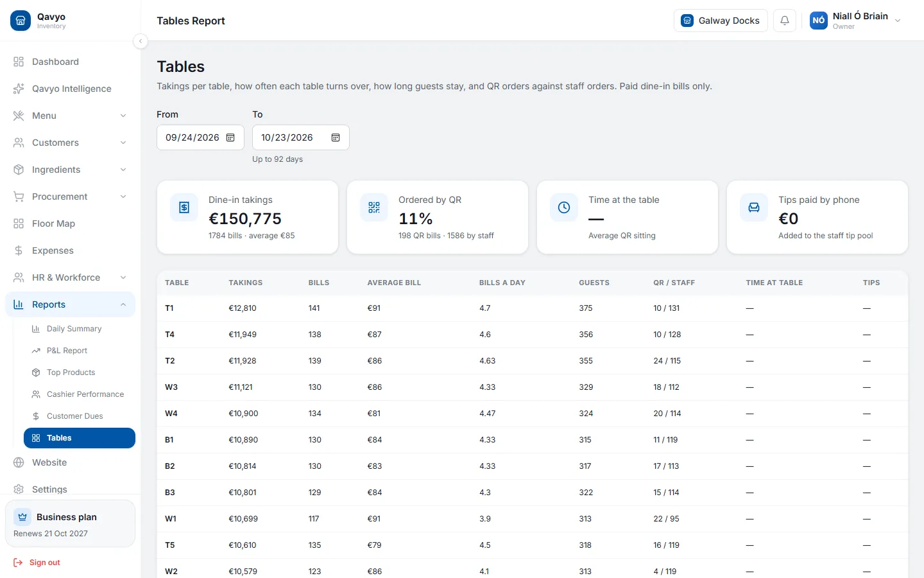Collapse the sidebar with the chevron button
The width and height of the screenshot is (924, 578).
[141, 41]
